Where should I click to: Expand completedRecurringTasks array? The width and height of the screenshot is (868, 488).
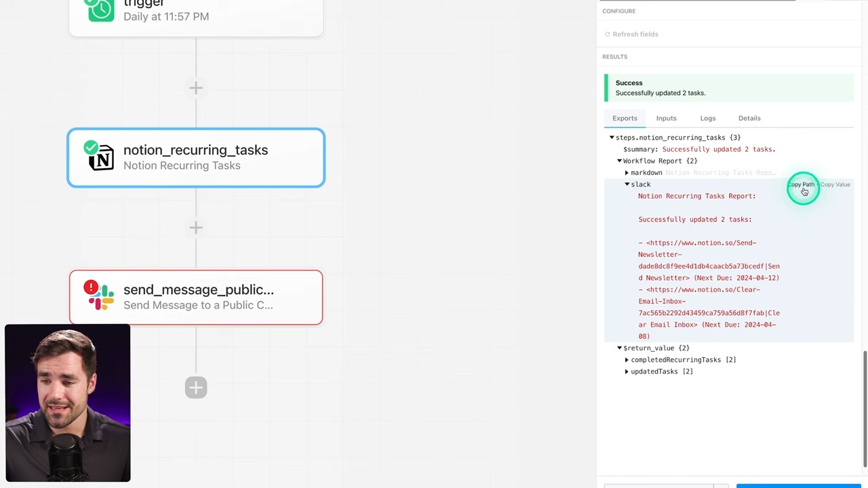627,360
